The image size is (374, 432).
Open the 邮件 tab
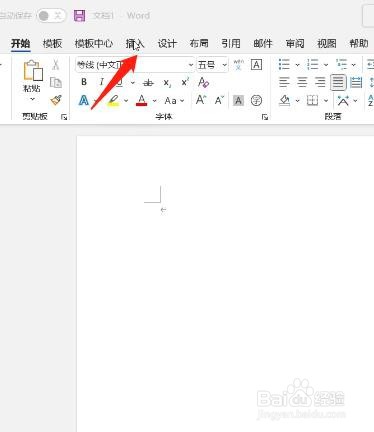click(x=263, y=43)
